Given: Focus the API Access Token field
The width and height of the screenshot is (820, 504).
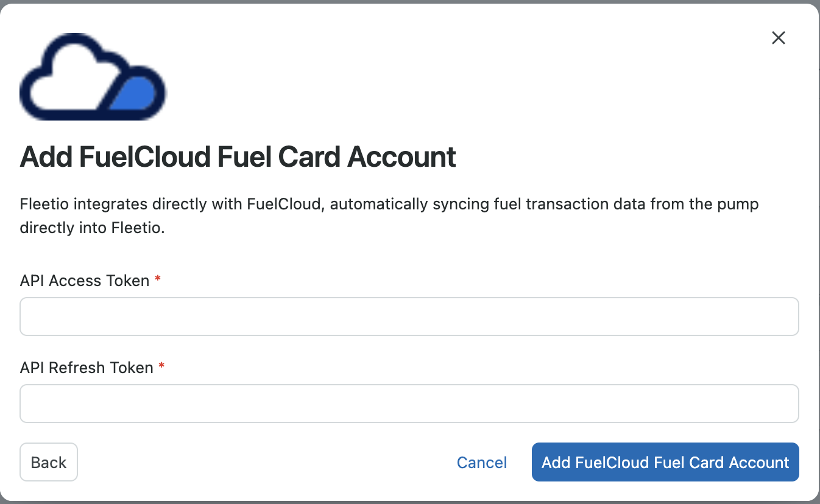Looking at the screenshot, I should pos(409,317).
